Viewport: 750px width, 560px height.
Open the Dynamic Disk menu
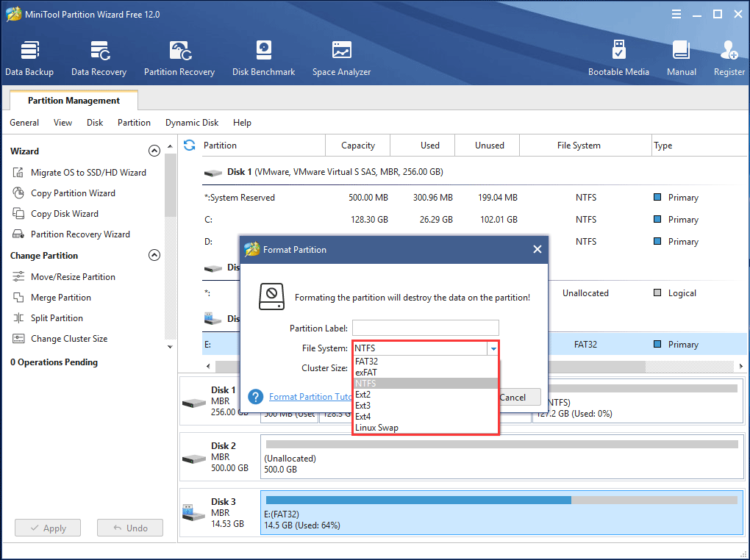click(x=191, y=123)
